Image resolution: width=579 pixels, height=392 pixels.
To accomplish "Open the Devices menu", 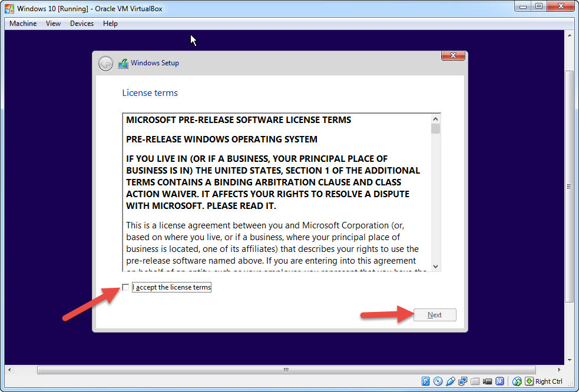I will [x=82, y=24].
